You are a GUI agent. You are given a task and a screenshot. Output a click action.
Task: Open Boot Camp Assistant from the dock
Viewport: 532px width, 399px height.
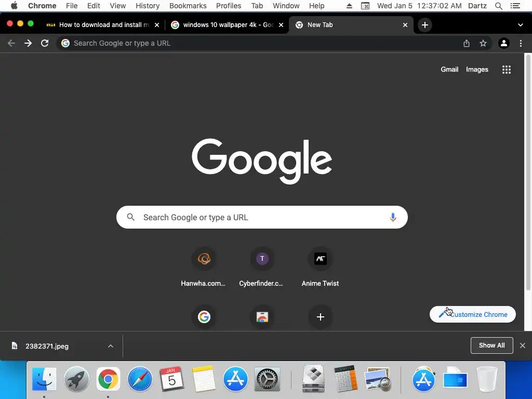point(313,379)
